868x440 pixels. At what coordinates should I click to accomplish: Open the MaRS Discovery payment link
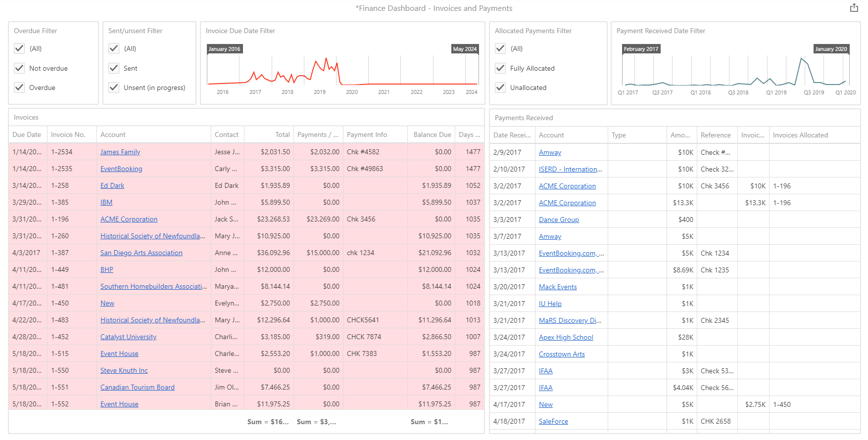tap(570, 320)
